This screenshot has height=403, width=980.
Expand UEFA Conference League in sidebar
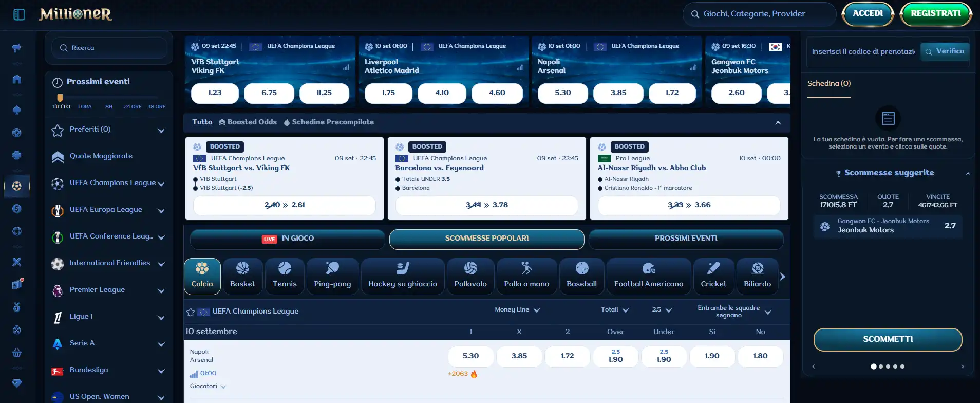click(161, 237)
